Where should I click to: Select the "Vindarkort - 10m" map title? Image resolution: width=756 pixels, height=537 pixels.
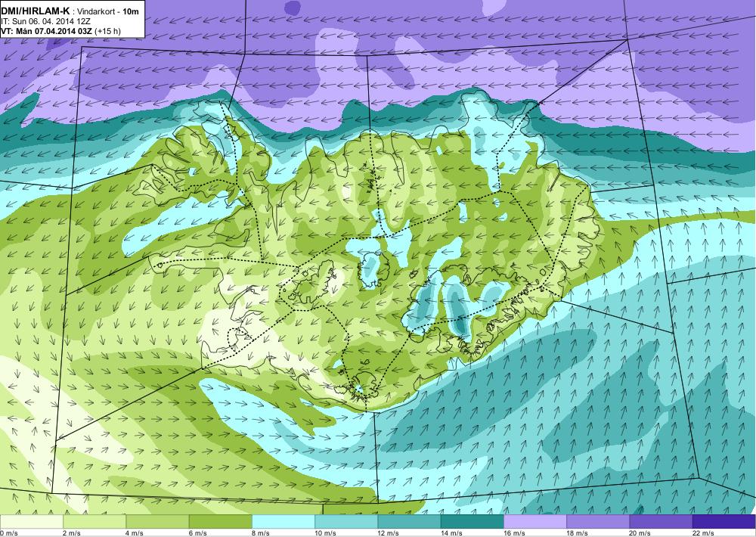coord(108,11)
